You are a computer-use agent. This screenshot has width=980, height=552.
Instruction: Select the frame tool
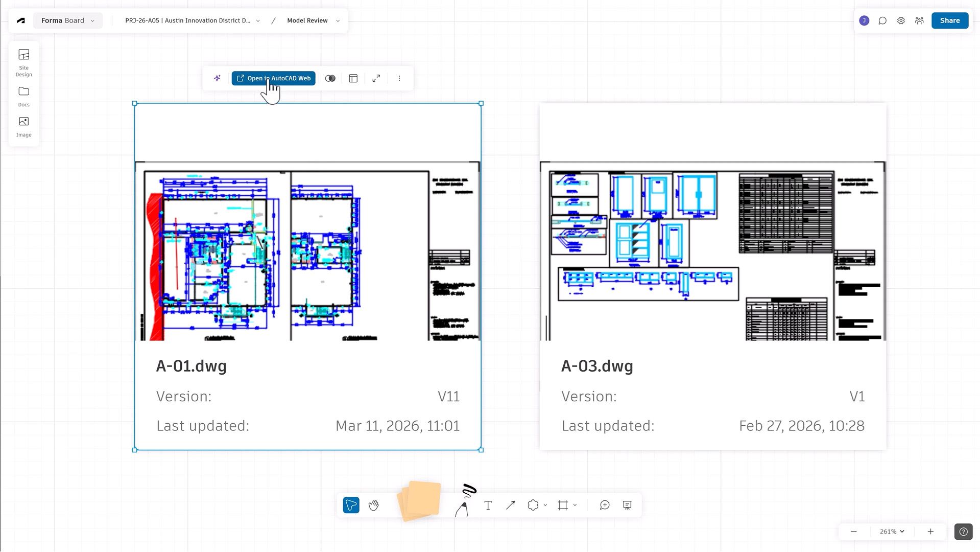[563, 505]
